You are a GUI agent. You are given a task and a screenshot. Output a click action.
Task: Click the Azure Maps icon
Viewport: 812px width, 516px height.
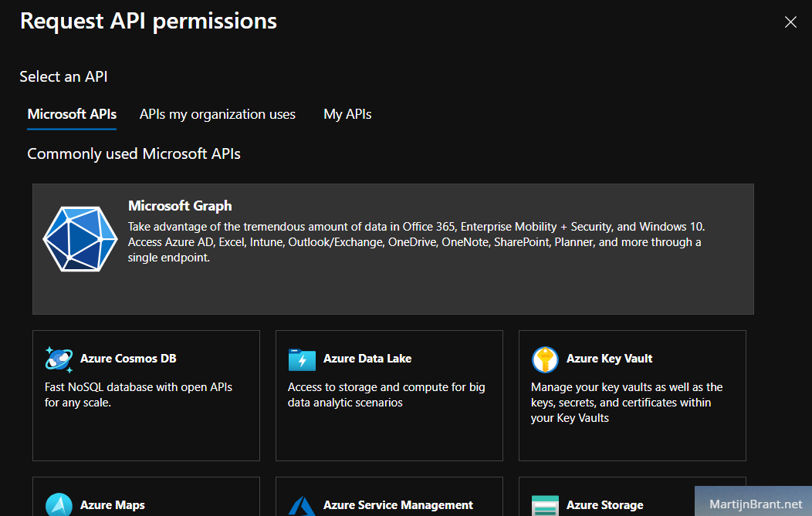click(x=59, y=504)
